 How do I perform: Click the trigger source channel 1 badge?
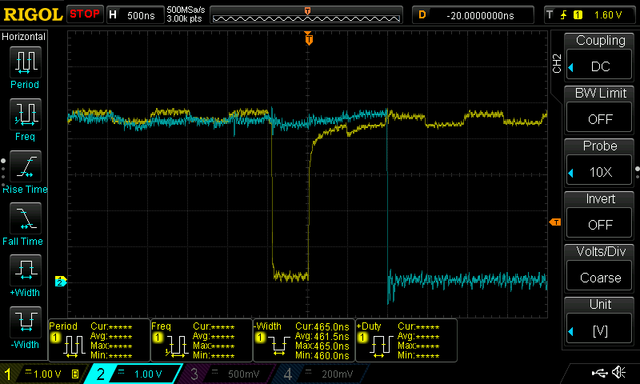point(578,15)
